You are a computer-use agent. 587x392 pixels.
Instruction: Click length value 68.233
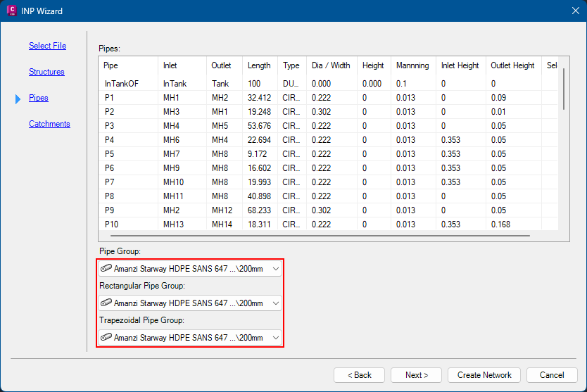[259, 210]
